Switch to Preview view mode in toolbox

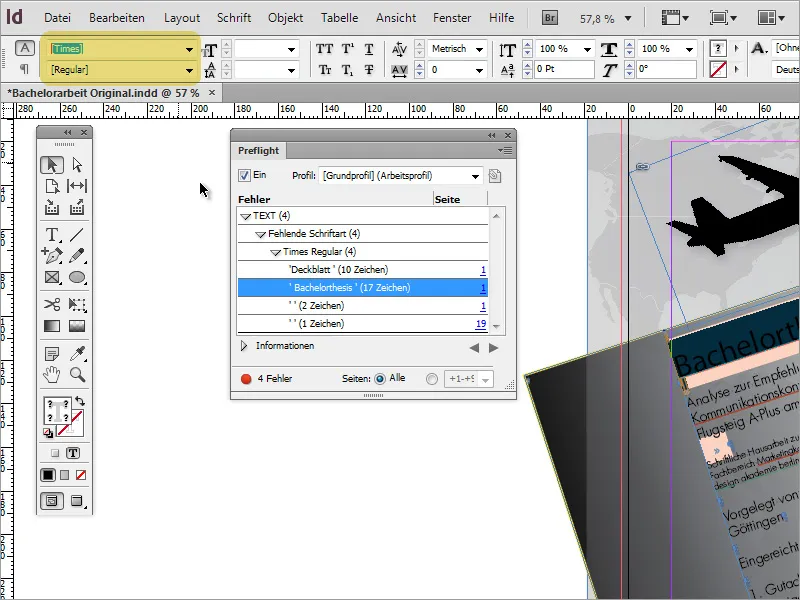click(77, 501)
